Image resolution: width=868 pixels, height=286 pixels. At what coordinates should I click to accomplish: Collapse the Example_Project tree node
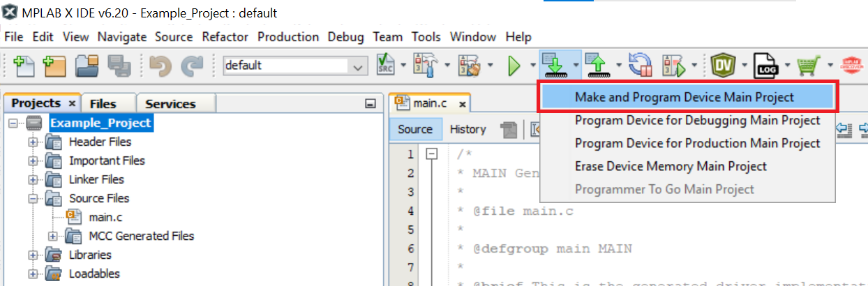pyautogui.click(x=13, y=123)
